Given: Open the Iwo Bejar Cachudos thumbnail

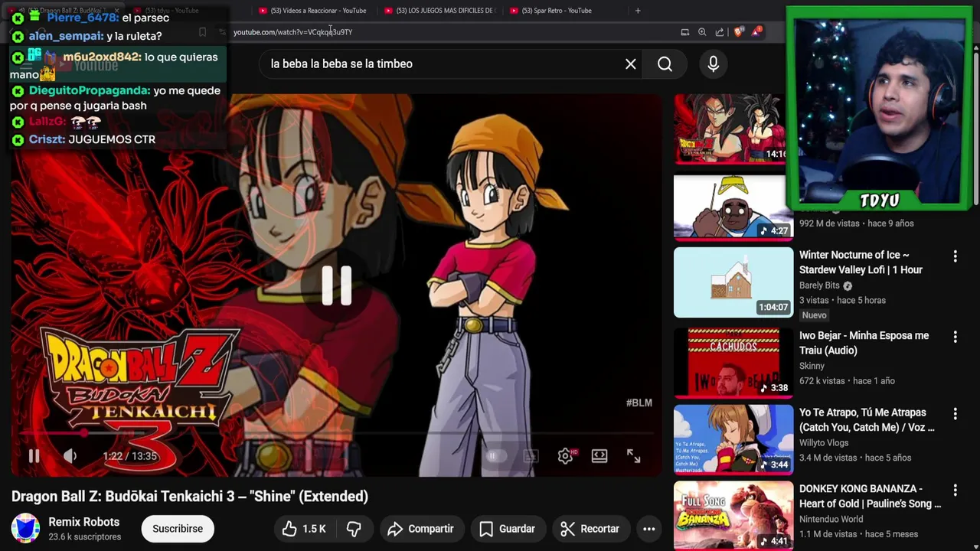Looking at the screenshot, I should tap(733, 363).
